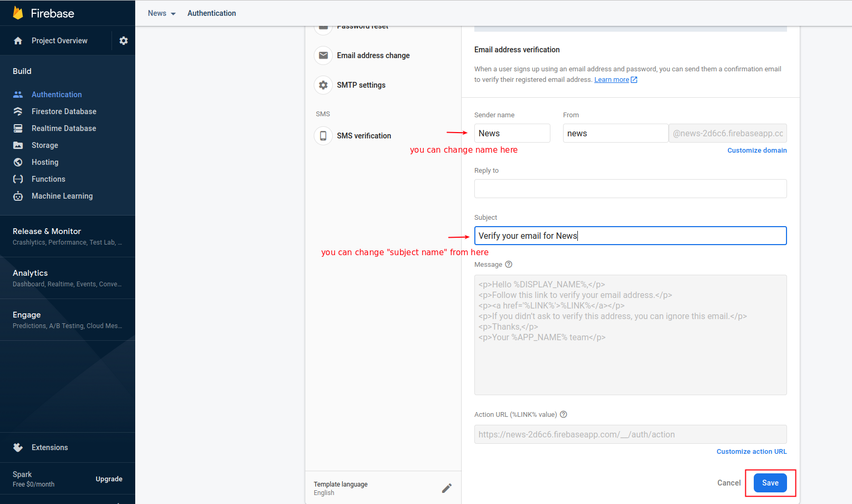This screenshot has height=504, width=852.
Task: Open project settings gear icon
Action: (124, 41)
